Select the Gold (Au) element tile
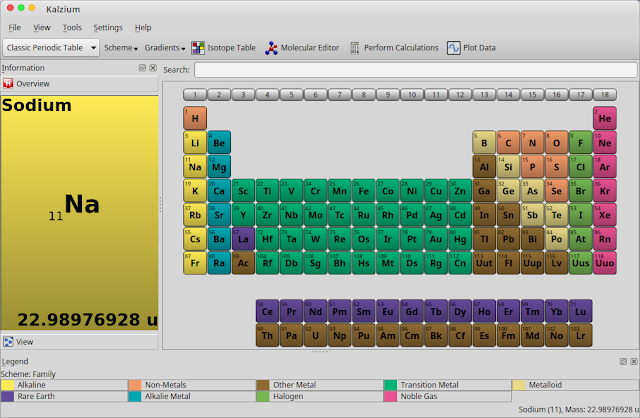The width and height of the screenshot is (640, 418). (x=436, y=239)
